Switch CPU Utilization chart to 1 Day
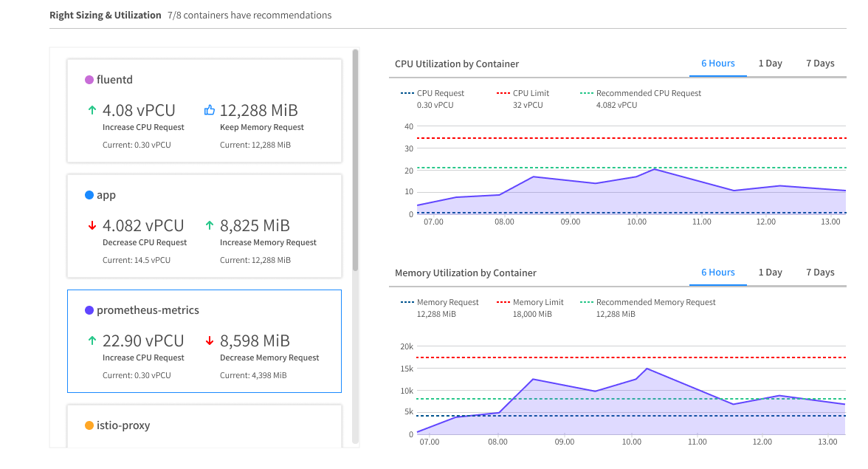Screen dimensions: 868x469 (x=770, y=63)
